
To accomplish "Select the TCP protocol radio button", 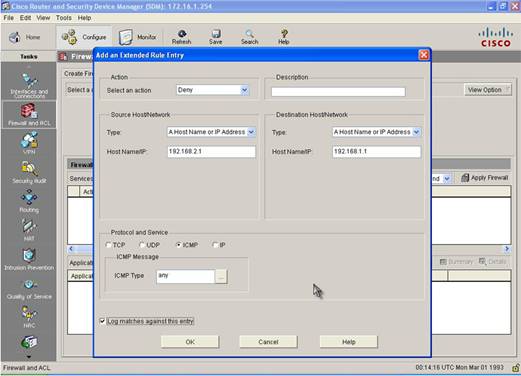I will point(108,245).
